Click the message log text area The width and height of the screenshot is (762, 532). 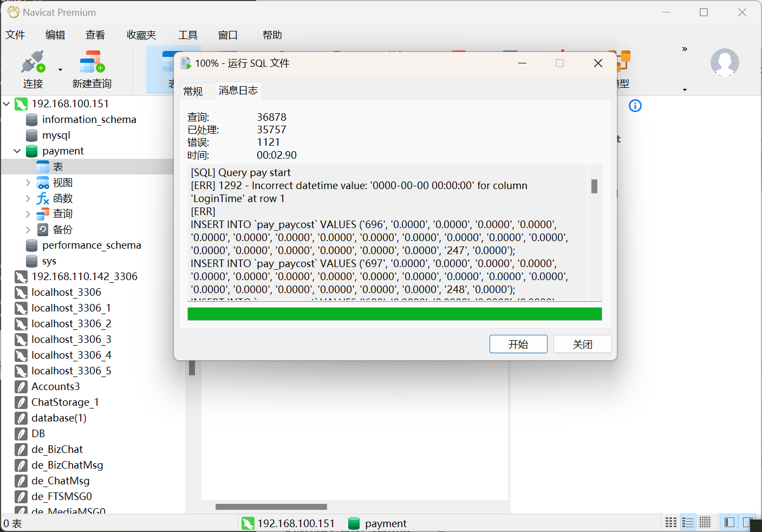[x=388, y=233]
